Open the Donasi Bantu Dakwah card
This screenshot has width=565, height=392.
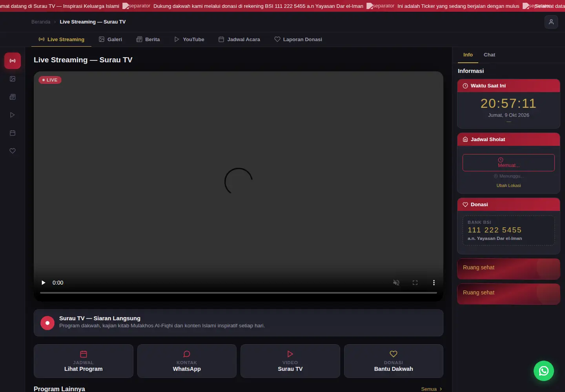pyautogui.click(x=394, y=361)
